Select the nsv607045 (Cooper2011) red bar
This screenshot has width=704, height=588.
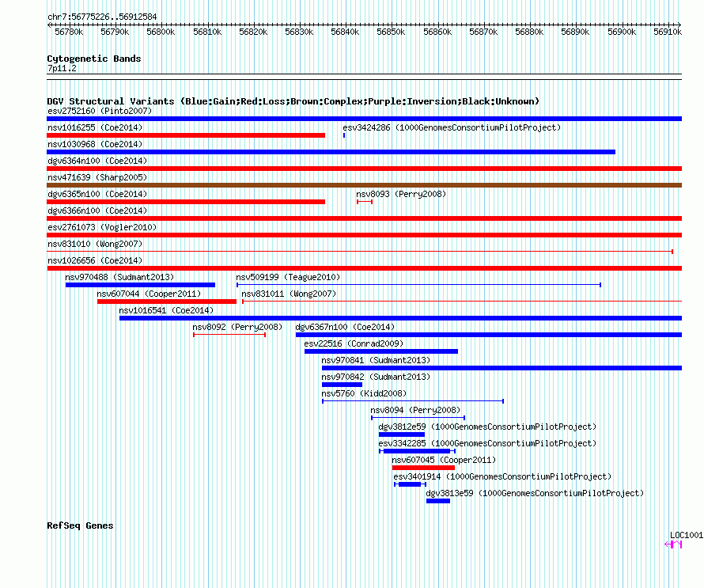click(423, 468)
